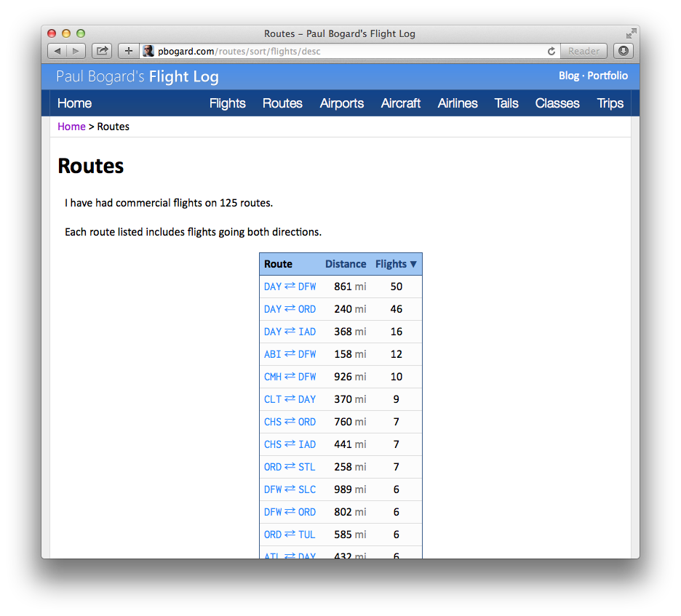Click the forward navigation arrow
Image resolution: width=681 pixels, height=616 pixels.
pos(76,51)
